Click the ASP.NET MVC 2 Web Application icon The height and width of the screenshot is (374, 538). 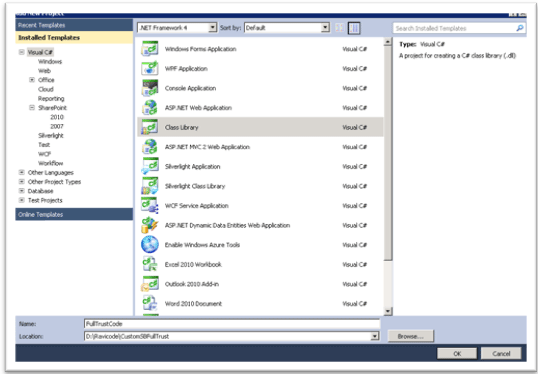coord(150,147)
